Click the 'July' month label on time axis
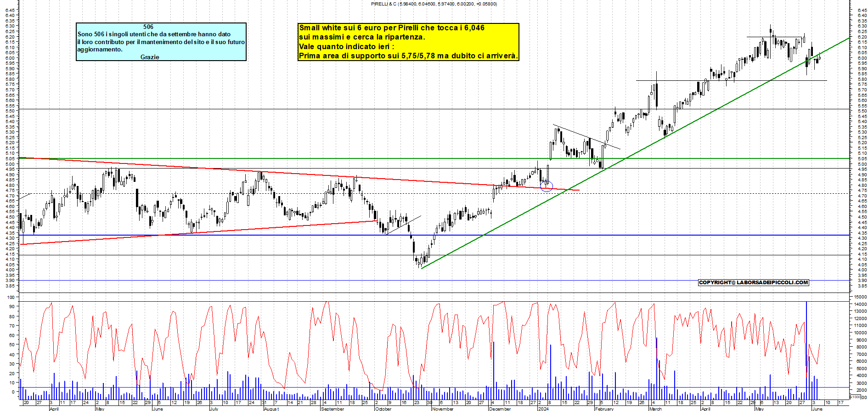The width and height of the screenshot is (868, 411). (x=214, y=409)
